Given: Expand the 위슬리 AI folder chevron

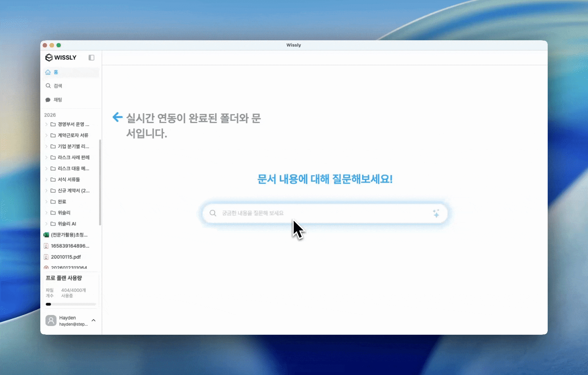Looking at the screenshot, I should coord(46,224).
